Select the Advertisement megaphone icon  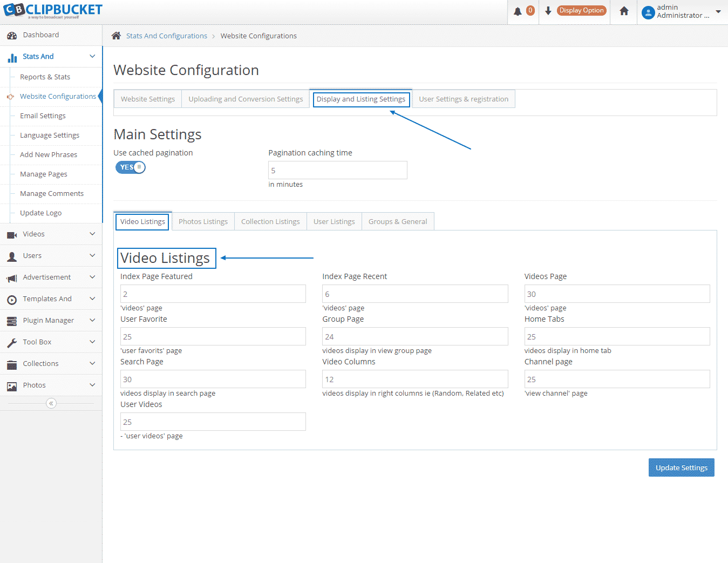pyautogui.click(x=12, y=277)
